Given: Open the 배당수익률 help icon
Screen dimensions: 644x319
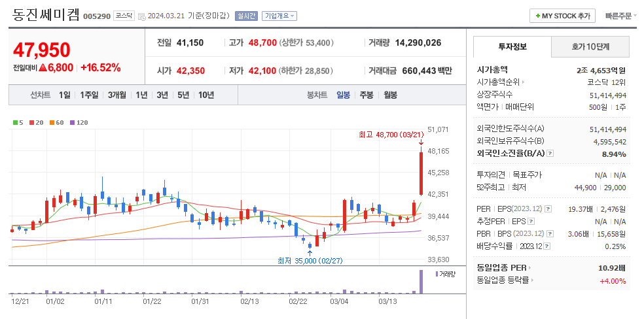Looking at the screenshot, I should [547, 246].
